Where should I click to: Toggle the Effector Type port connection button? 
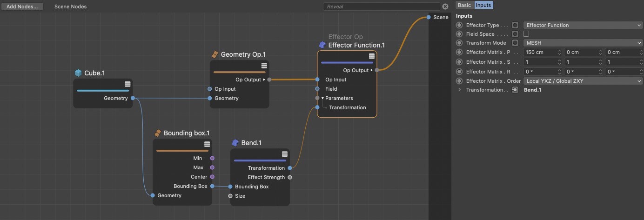point(515,25)
